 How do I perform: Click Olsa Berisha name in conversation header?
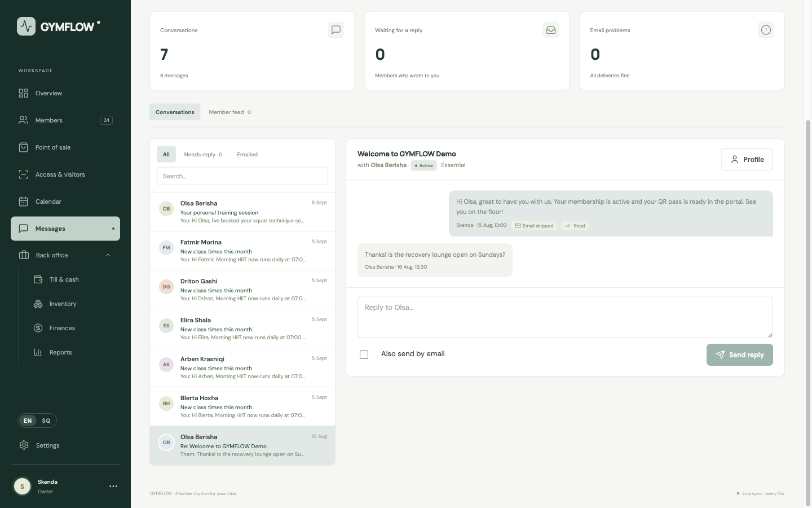389,165
